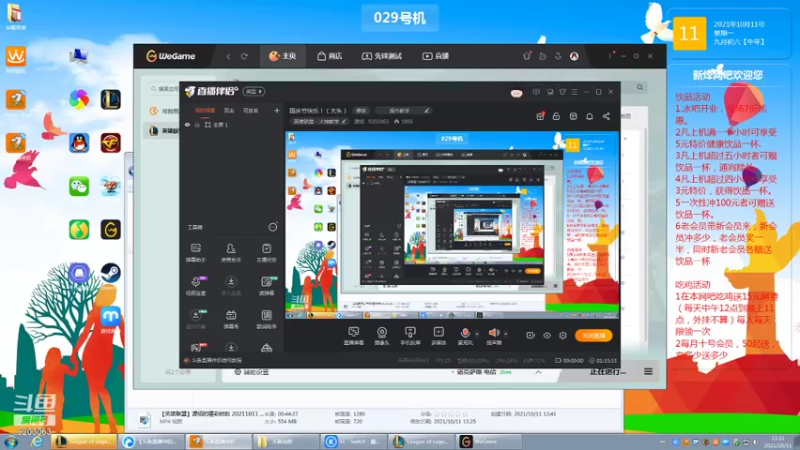Open the 主播任务 tool in the toolbox
The image size is (800, 450).
266,253
